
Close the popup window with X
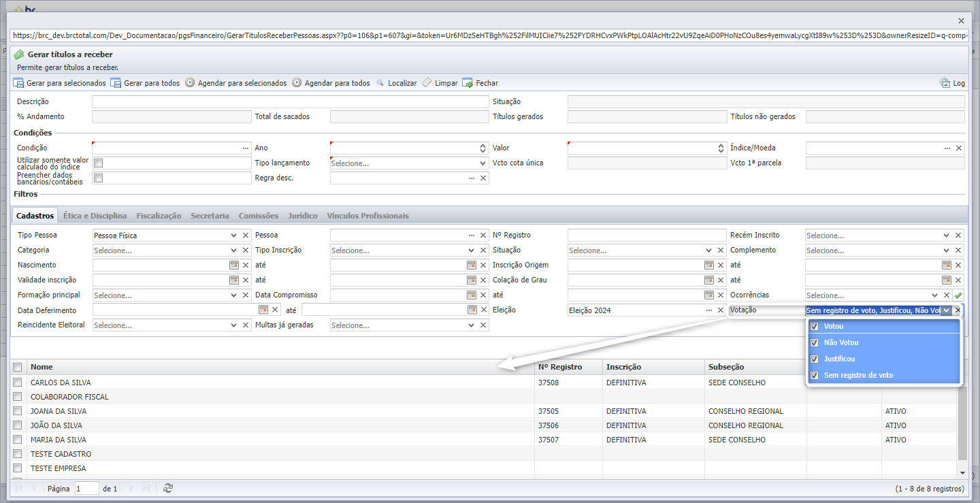coord(961,21)
